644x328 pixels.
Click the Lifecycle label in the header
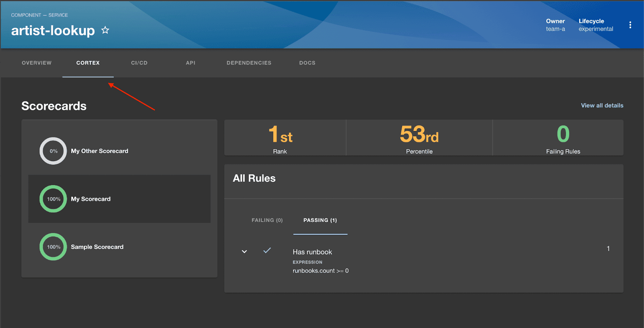coord(591,21)
